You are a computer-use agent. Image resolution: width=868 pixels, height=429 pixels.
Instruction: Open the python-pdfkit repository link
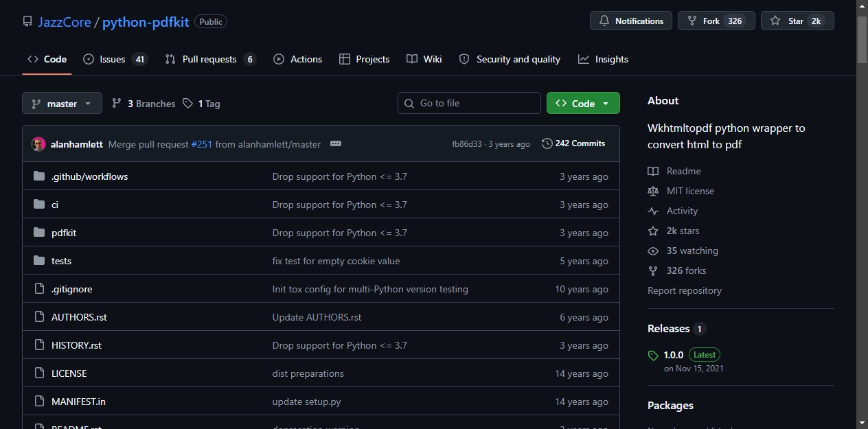[146, 22]
